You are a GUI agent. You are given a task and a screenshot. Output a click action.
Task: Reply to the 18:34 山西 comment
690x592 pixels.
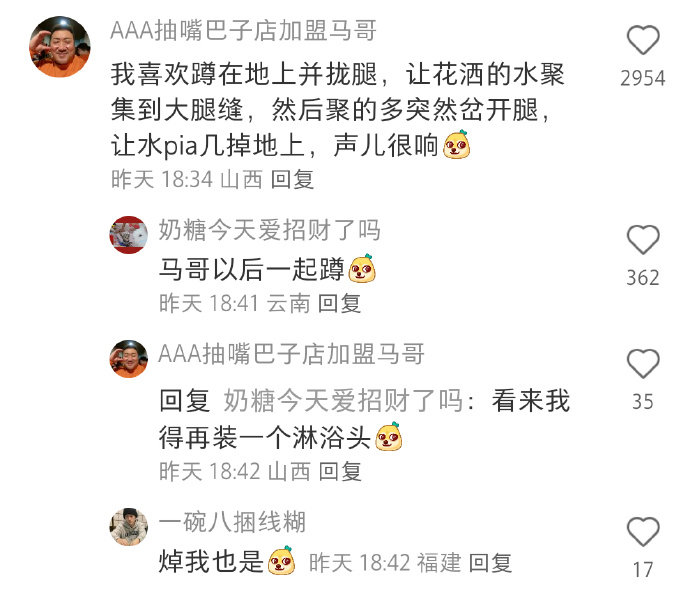[292, 180]
